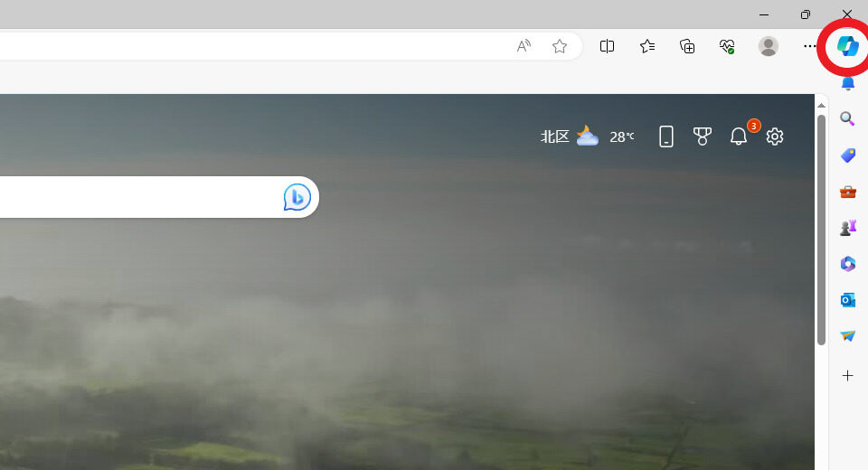Open the Rewards medal icon

702,136
